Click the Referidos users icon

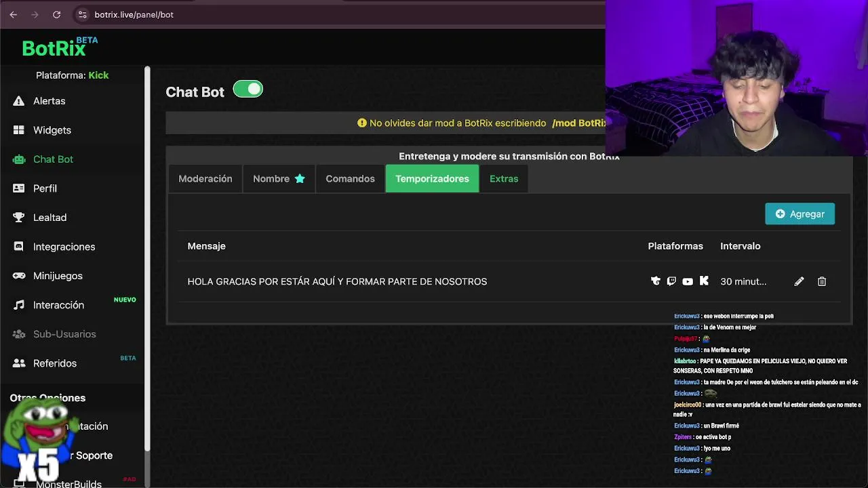point(19,363)
